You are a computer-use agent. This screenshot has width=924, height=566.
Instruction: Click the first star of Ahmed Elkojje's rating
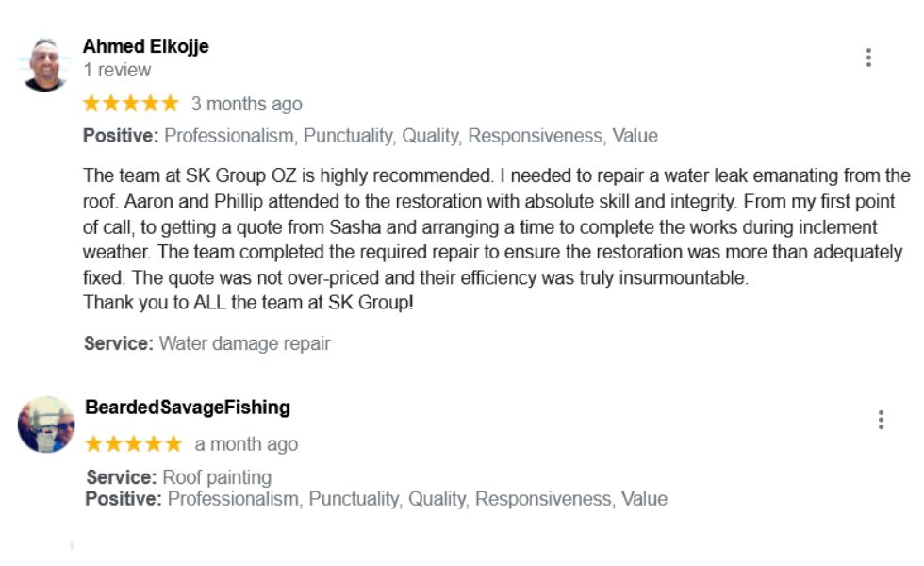[x=91, y=104]
